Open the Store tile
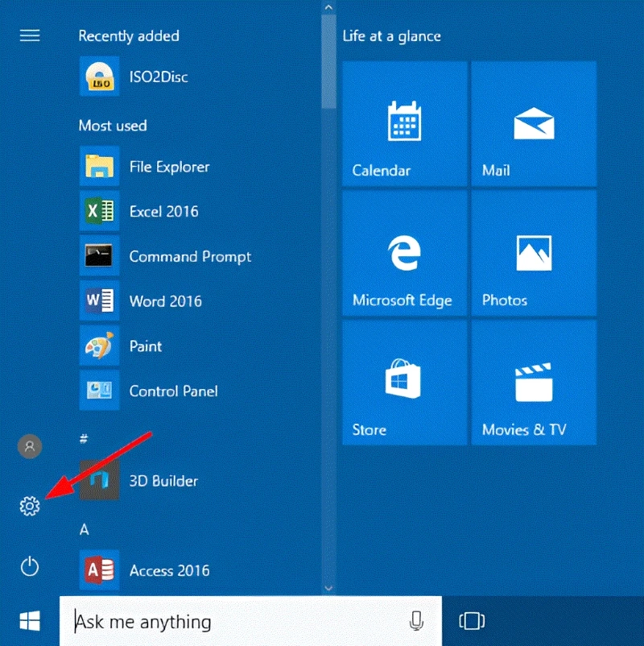644x646 pixels. tap(405, 383)
